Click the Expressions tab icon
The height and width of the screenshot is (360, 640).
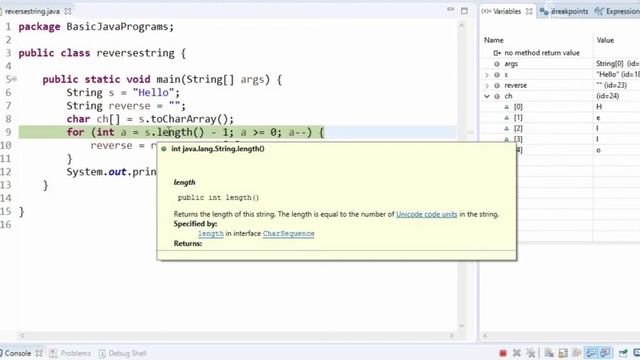[x=599, y=11]
